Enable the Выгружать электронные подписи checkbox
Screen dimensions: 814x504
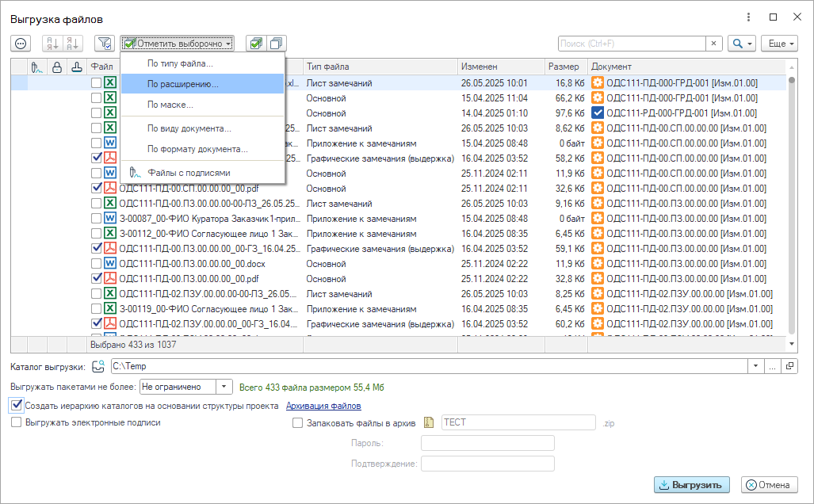17,422
